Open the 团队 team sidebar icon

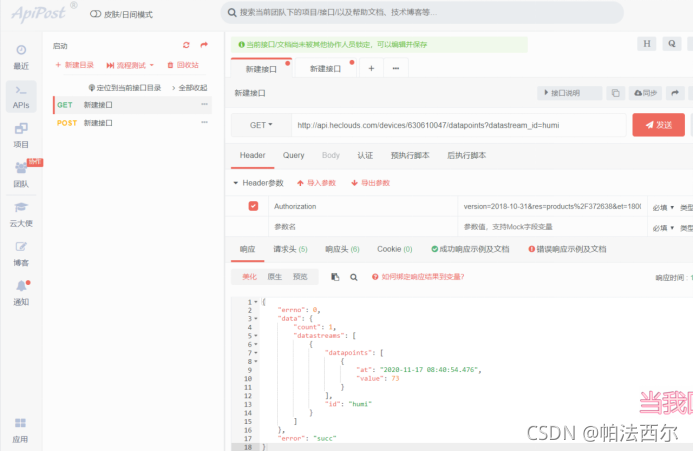click(21, 175)
